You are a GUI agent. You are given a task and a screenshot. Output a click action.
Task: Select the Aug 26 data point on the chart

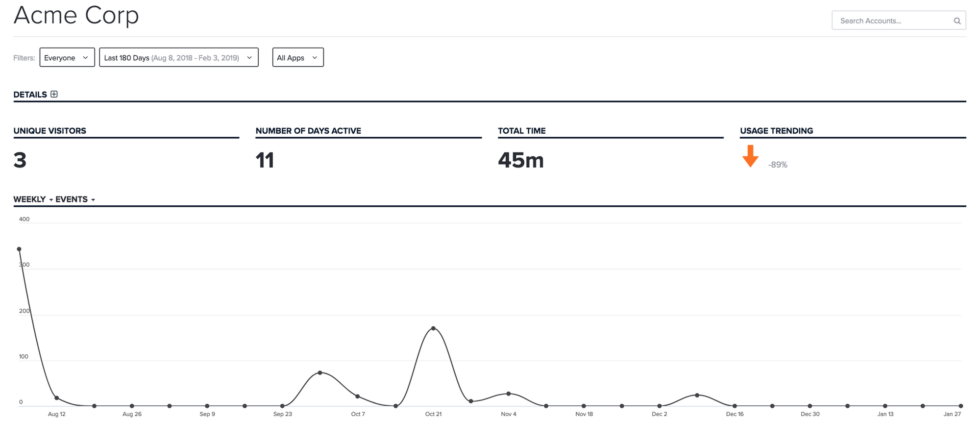[132, 406]
